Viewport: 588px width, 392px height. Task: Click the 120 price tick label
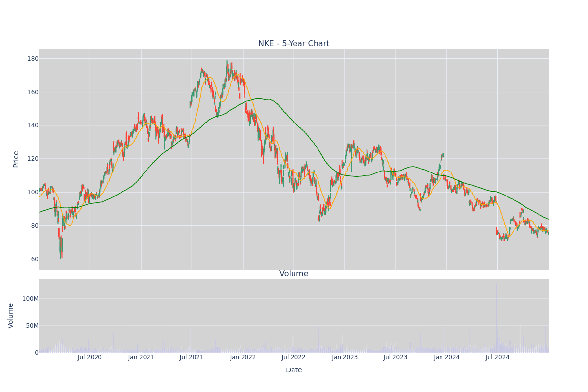(x=33, y=159)
